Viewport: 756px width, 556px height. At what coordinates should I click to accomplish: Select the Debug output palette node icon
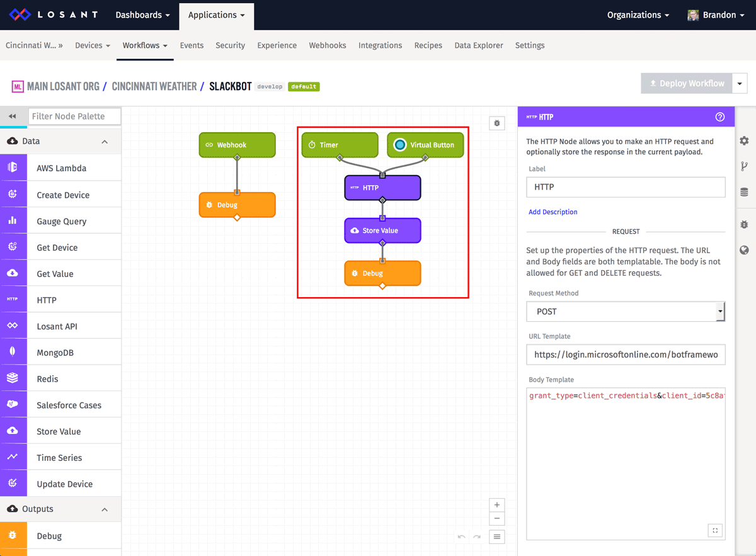[13, 536]
